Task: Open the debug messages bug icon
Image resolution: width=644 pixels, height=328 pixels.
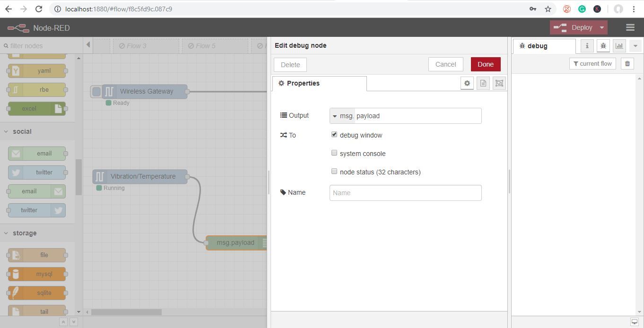Action: pos(603,46)
